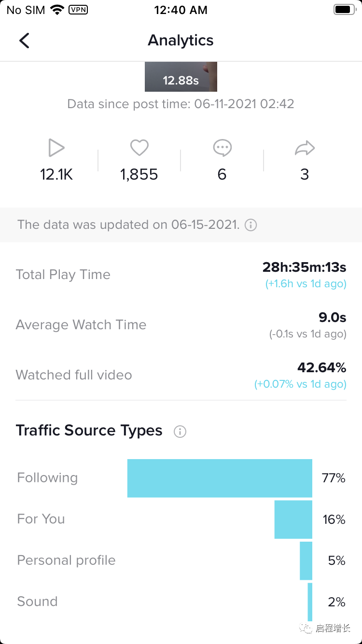This screenshot has height=644, width=362.
Task: Tap the battery status icon
Action: 345,10
